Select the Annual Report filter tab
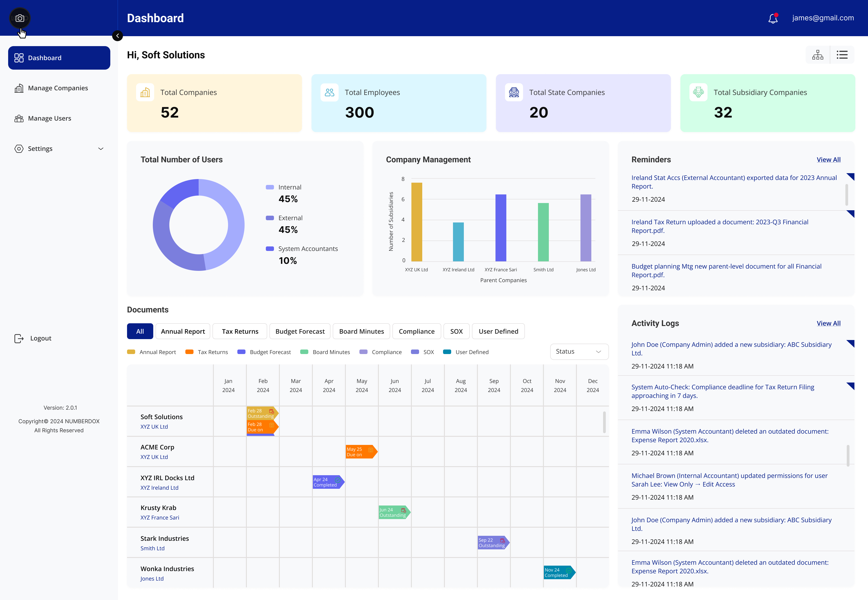The height and width of the screenshot is (600, 868). [183, 331]
